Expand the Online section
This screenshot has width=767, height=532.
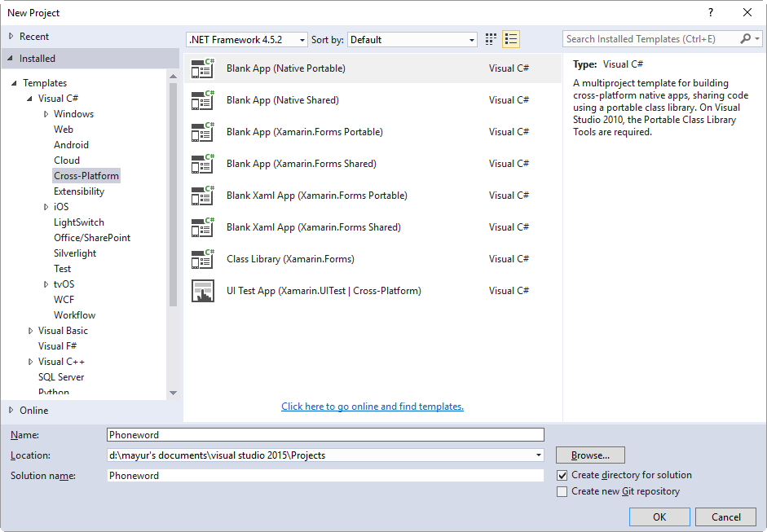tap(11, 411)
